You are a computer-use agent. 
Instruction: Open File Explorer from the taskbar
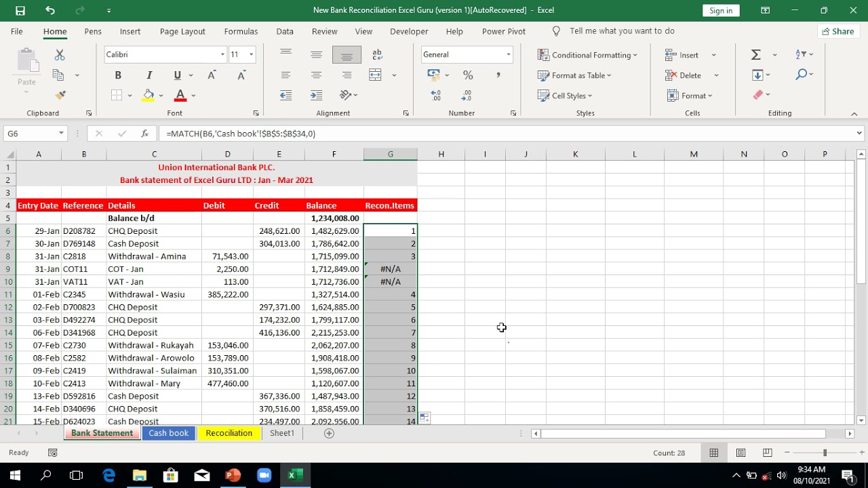coord(139,475)
